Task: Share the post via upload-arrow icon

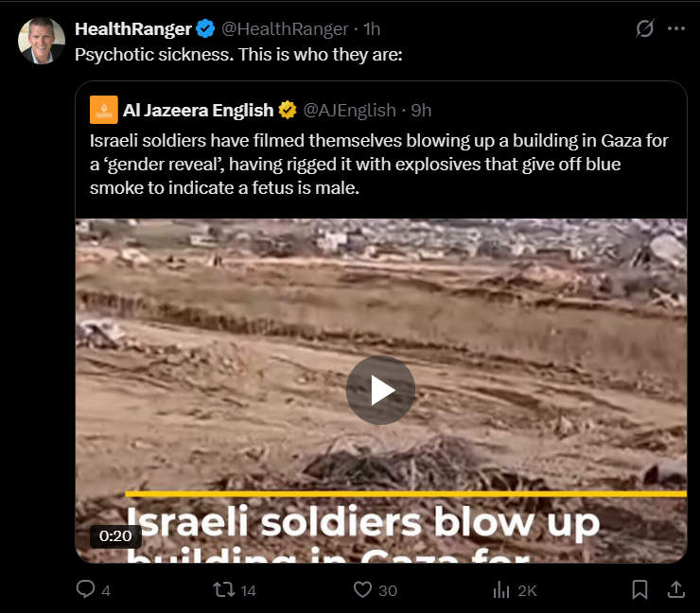Action: pos(676,589)
